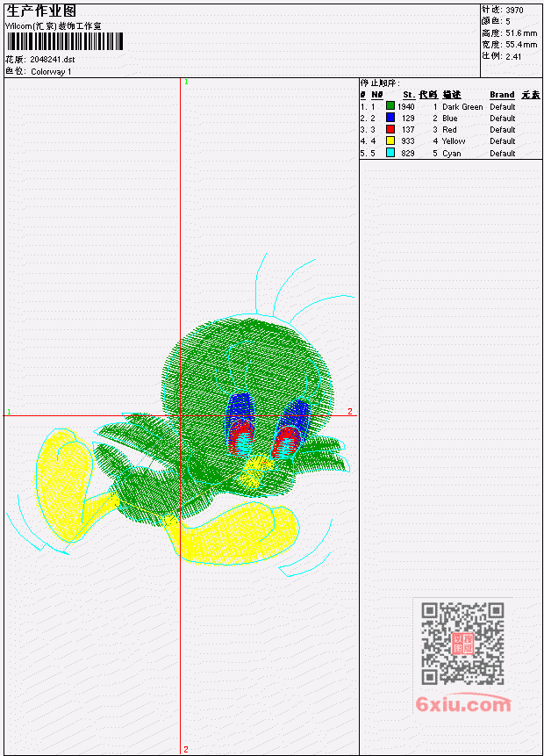Click 'Default' brand in the Yellow row
Screen dimensions: 544x756
point(503,141)
